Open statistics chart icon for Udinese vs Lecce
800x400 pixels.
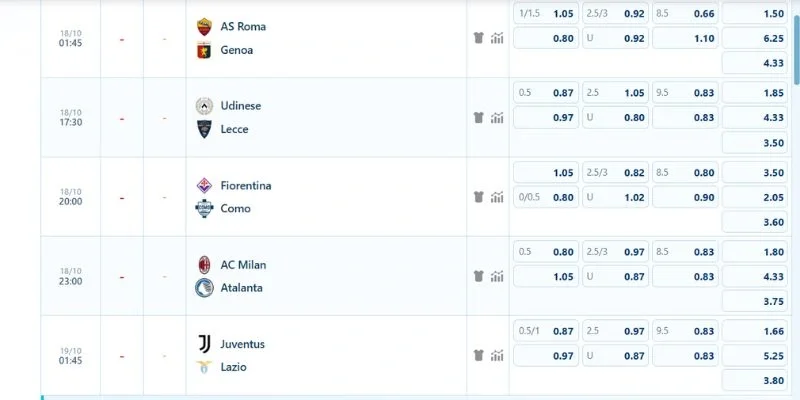point(497,117)
